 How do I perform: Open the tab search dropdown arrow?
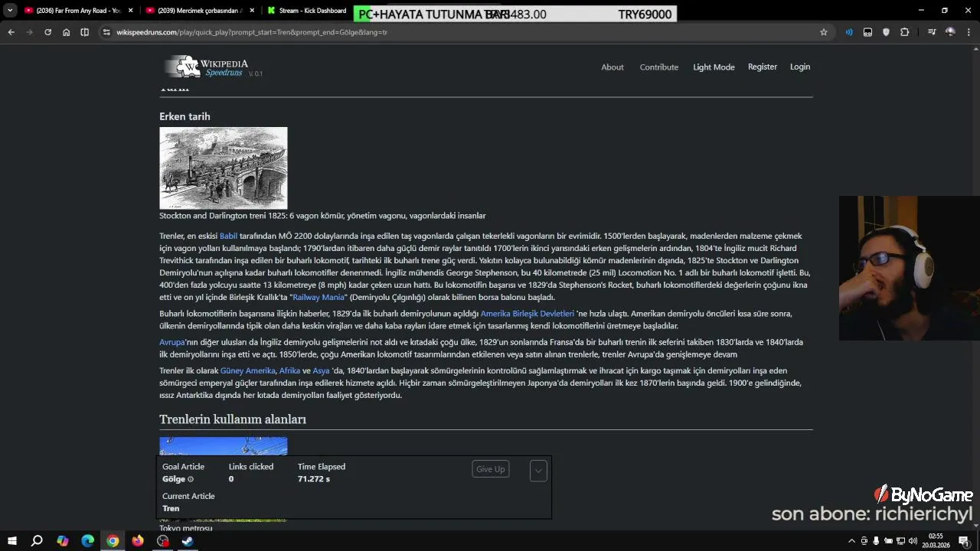coord(10,11)
